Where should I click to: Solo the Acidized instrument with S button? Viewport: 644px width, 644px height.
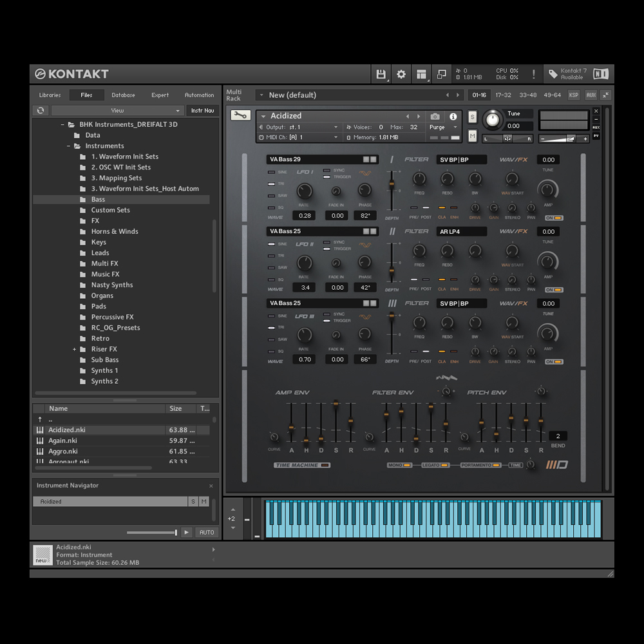pyautogui.click(x=473, y=117)
